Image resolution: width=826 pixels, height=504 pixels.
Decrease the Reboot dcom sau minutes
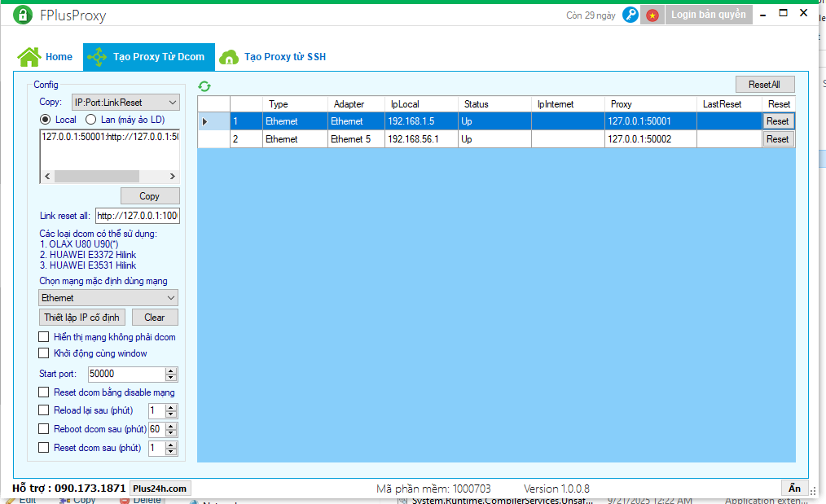pyautogui.click(x=171, y=433)
